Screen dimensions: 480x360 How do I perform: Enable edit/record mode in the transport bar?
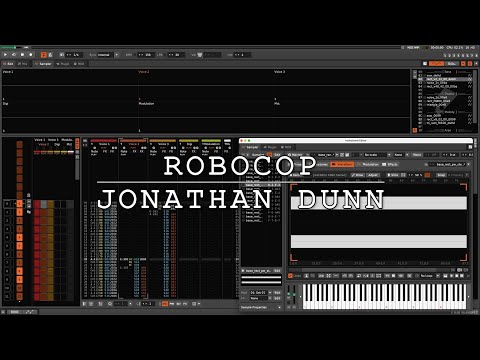(31, 55)
